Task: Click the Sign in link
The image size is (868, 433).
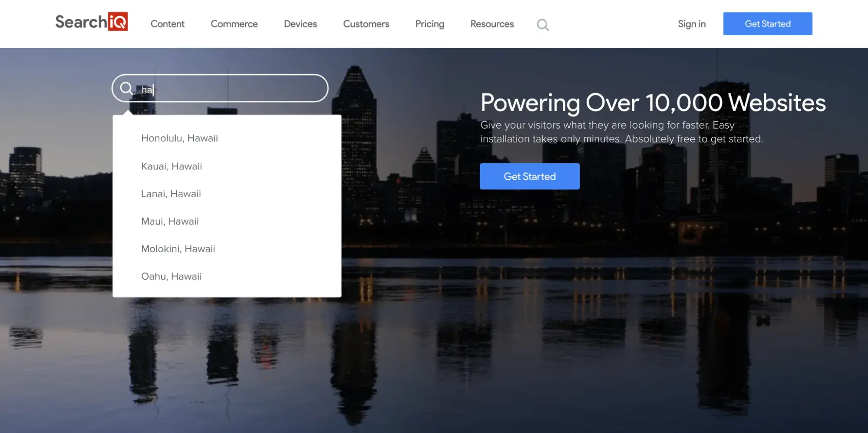Action: click(691, 24)
